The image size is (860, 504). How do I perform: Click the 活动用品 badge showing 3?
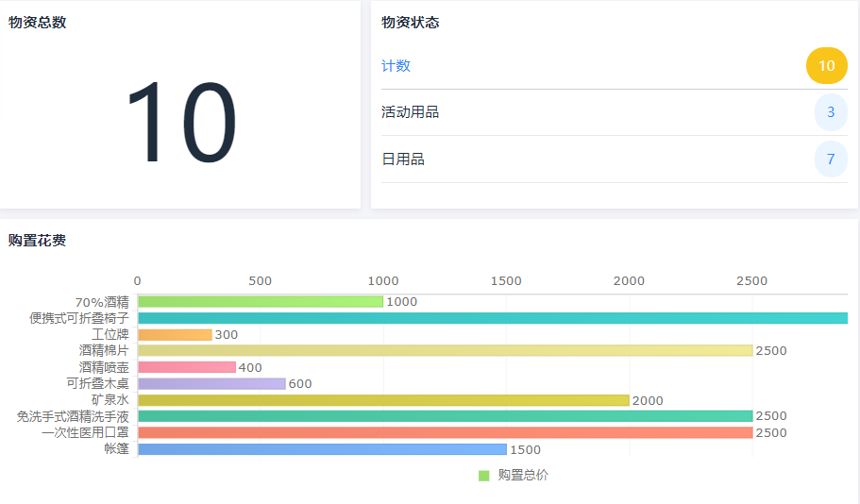[831, 112]
